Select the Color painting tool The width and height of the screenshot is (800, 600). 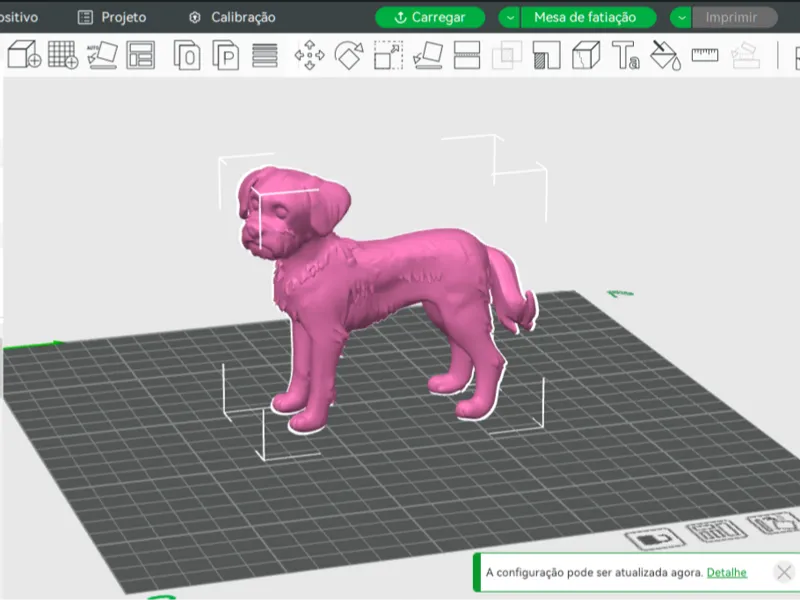(x=665, y=55)
